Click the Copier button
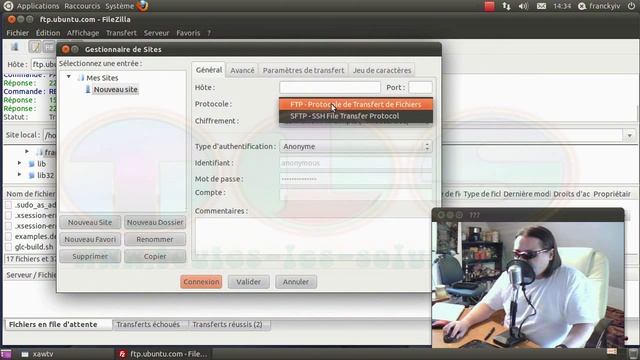640x360 pixels. tap(155, 256)
